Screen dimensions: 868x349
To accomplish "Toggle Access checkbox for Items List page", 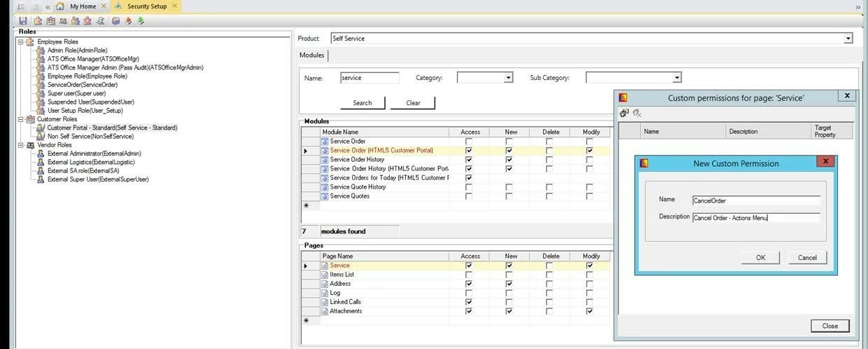I will [468, 275].
